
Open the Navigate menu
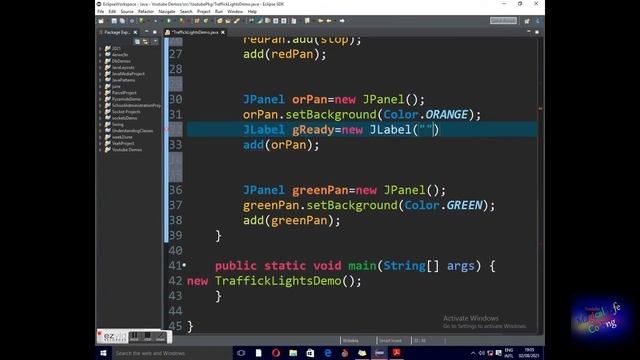tap(167, 11)
